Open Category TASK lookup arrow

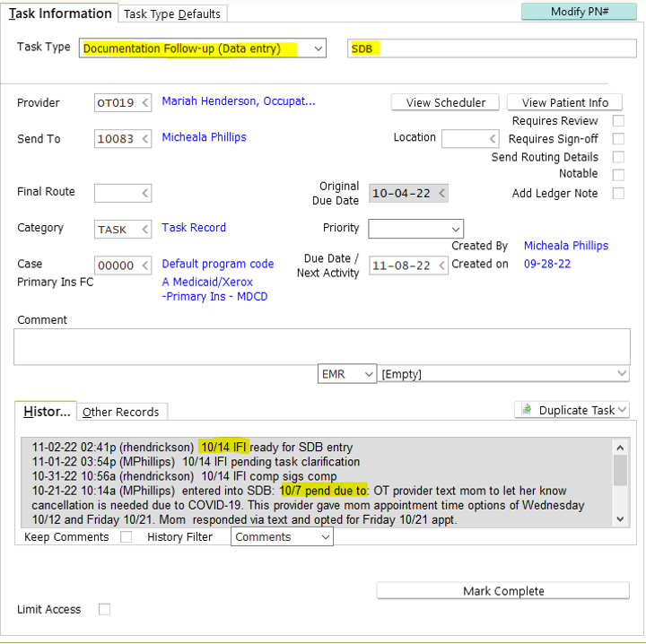click(145, 230)
